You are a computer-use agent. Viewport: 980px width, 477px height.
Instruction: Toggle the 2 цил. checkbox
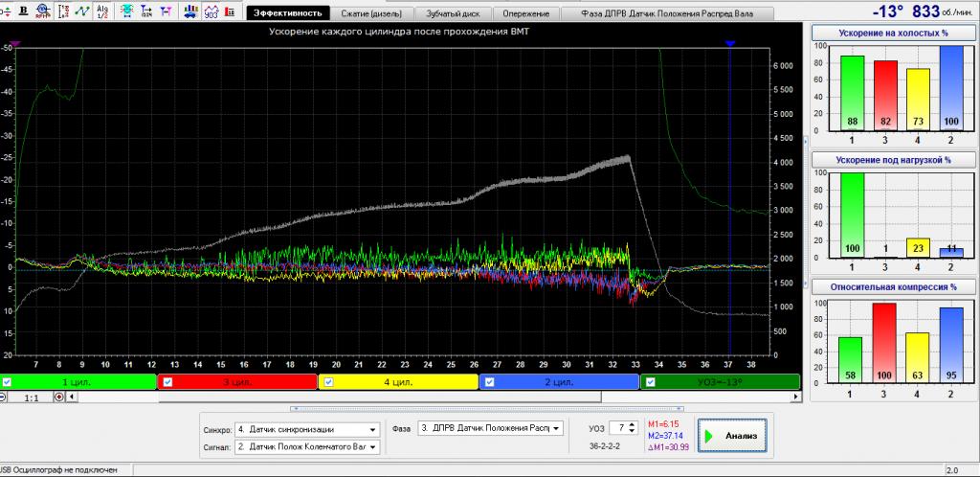click(x=489, y=382)
